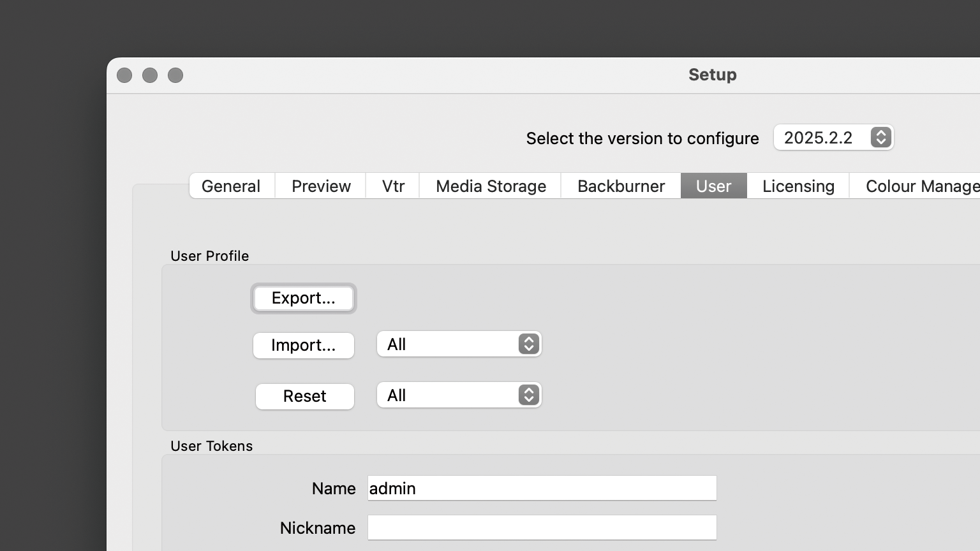Open the version 2025.2.2 dropdown
This screenshot has width=980, height=551.
point(833,137)
